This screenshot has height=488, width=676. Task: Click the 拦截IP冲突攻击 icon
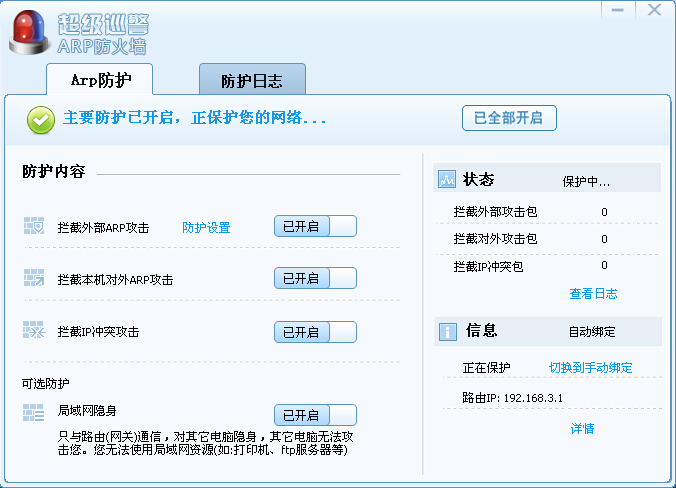pyautogui.click(x=34, y=330)
